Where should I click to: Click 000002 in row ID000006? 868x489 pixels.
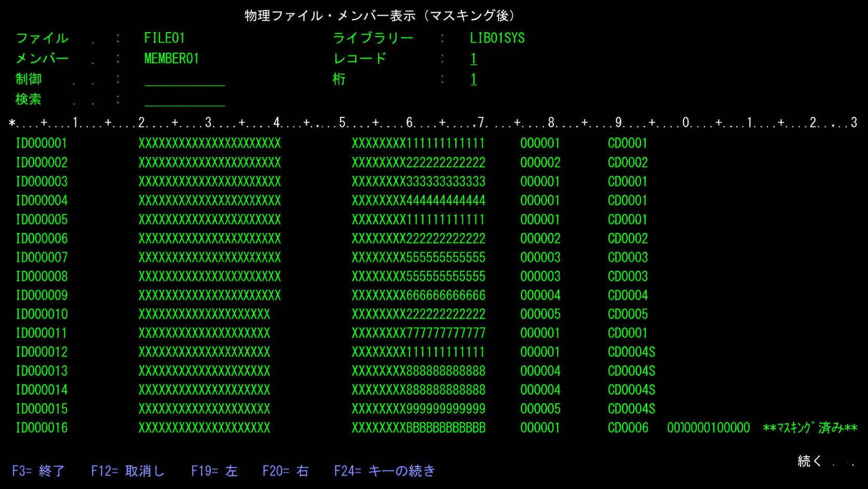[x=540, y=239]
